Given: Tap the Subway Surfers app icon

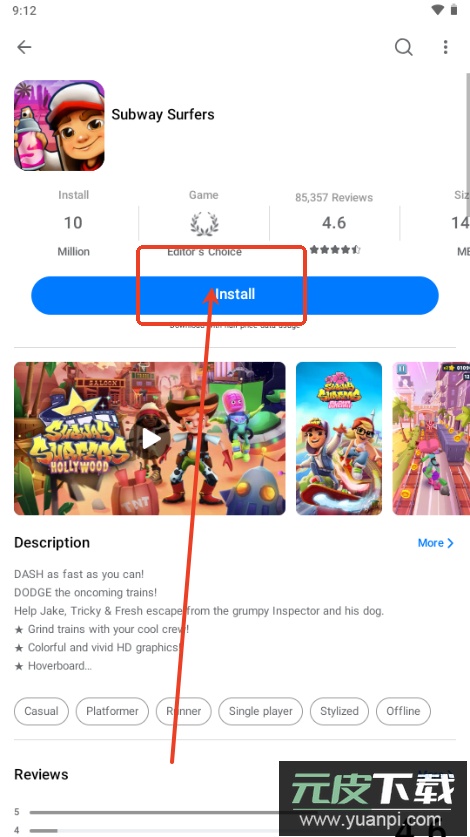Looking at the screenshot, I should (x=59, y=125).
